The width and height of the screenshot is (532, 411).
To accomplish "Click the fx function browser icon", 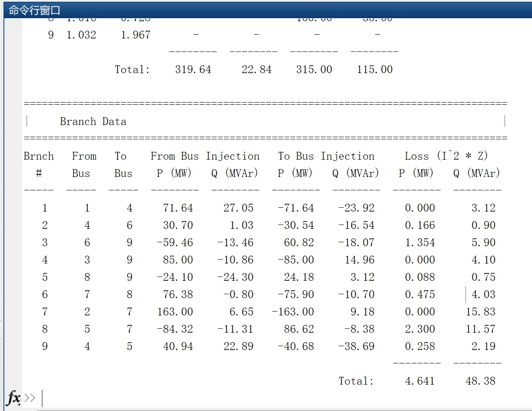I will coord(13,398).
